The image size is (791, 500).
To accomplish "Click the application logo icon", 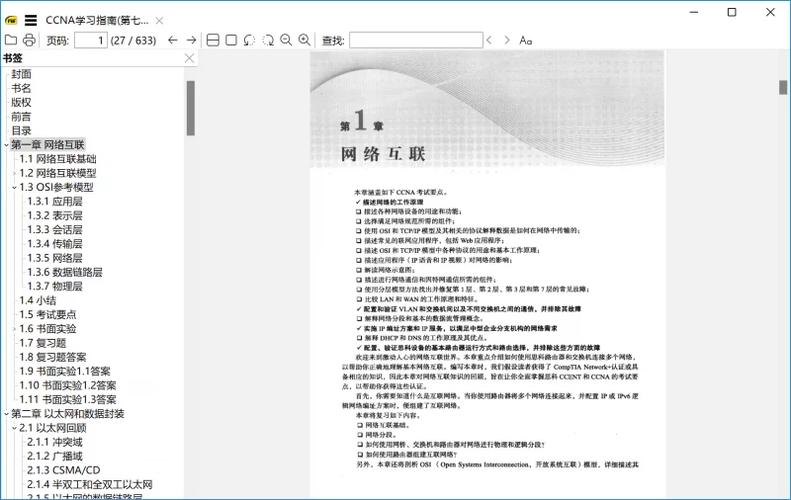I will [x=11, y=21].
